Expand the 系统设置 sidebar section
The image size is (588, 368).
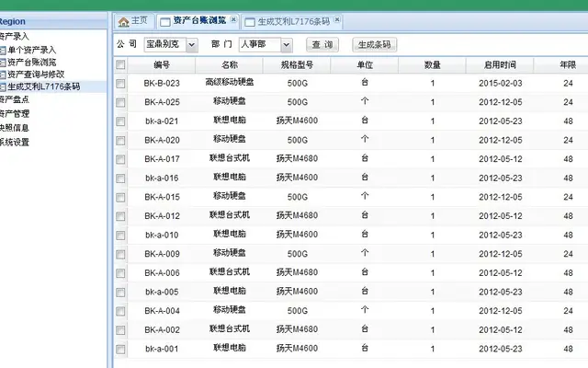pos(15,143)
